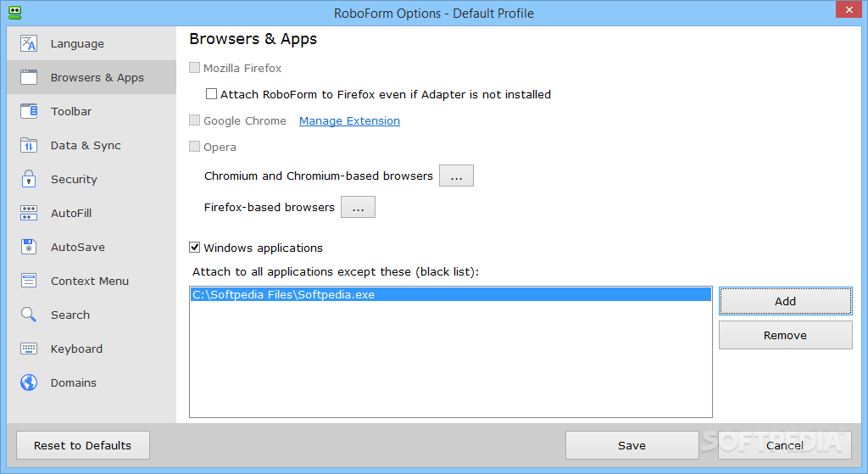Enable Attach RoboForm to Firefox without Adapter
Image resolution: width=868 pixels, height=474 pixels.
211,93
